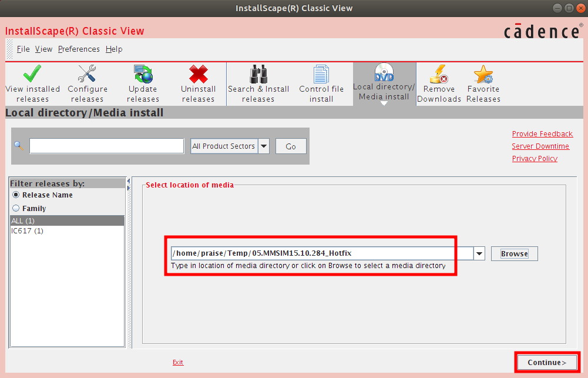The height and width of the screenshot is (378, 588).
Task: Minimize the InstallScape window
Action: 557,8
